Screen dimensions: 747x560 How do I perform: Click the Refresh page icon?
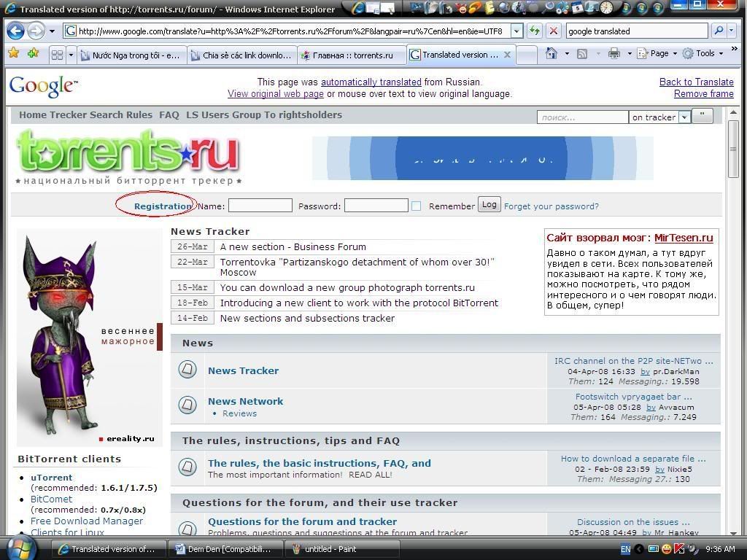[x=535, y=31]
